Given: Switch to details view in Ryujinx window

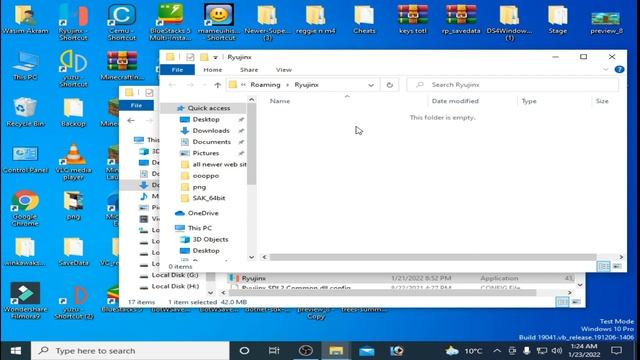Looking at the screenshot, I should (603, 267).
